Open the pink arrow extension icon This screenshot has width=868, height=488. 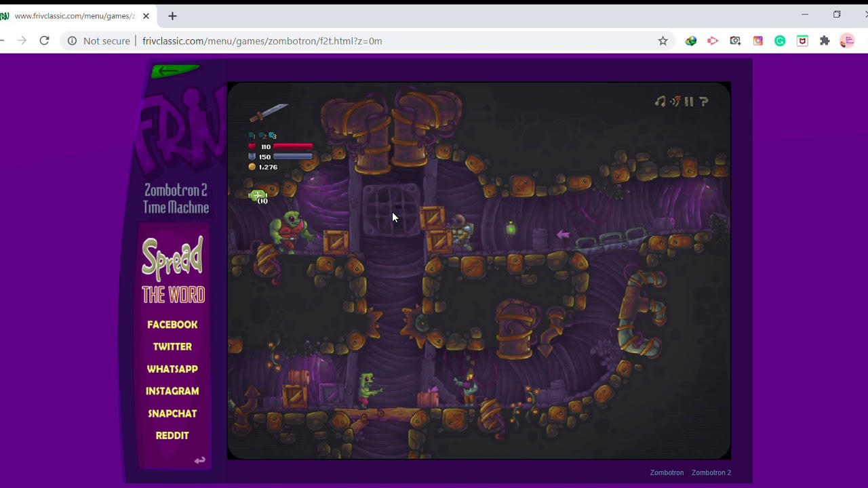713,41
